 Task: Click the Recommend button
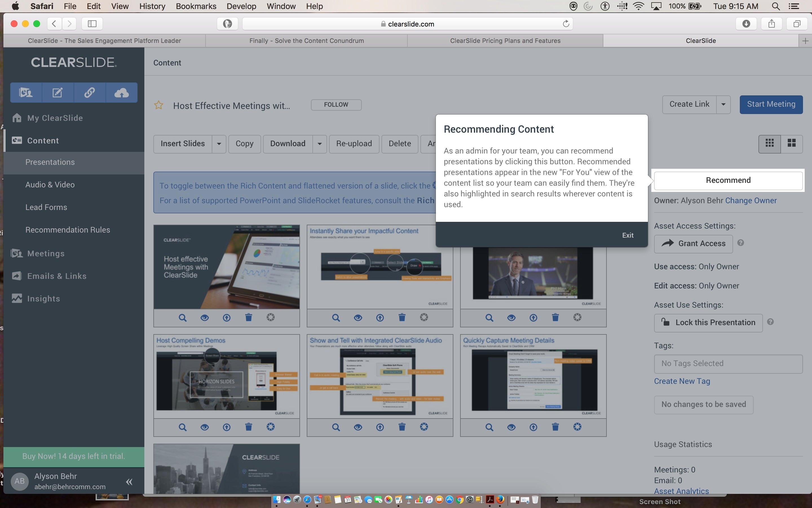(728, 180)
